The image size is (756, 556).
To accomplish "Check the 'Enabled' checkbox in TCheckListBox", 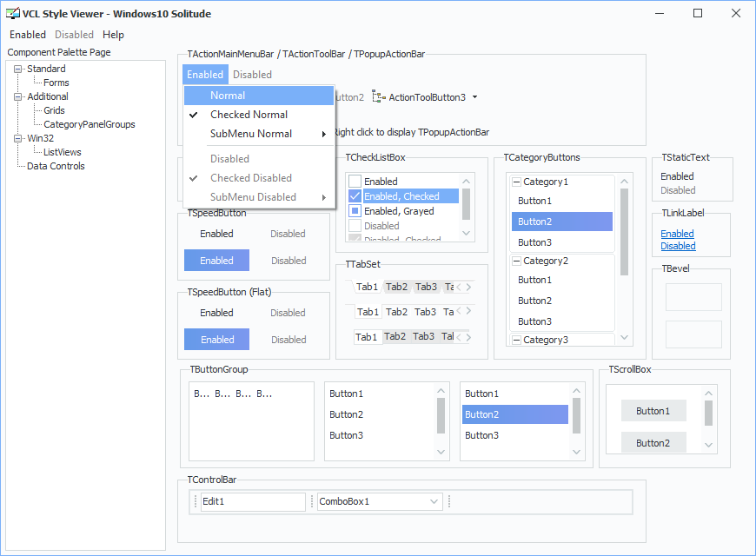I will 355,182.
